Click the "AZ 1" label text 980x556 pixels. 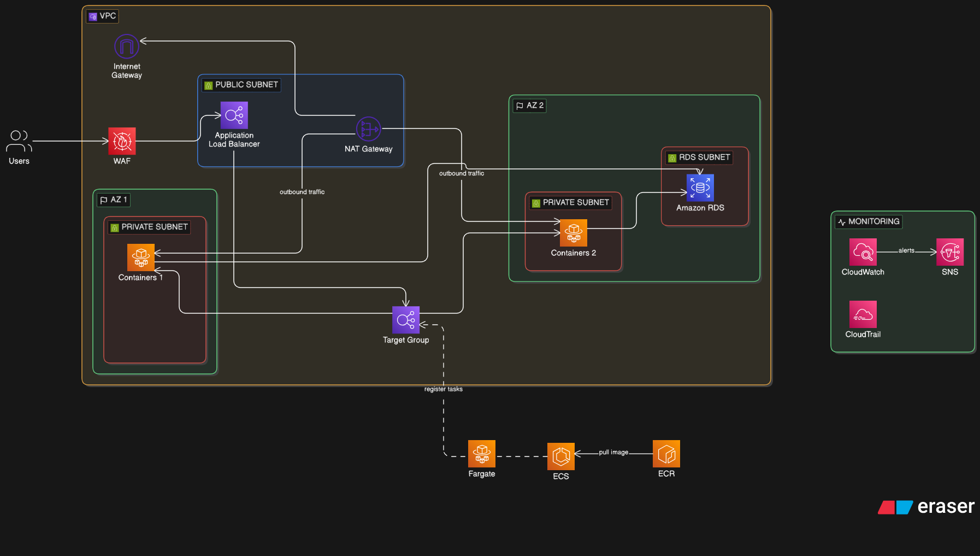point(119,200)
